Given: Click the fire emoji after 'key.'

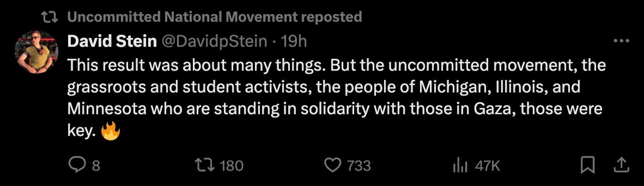Looking at the screenshot, I should [x=111, y=131].
